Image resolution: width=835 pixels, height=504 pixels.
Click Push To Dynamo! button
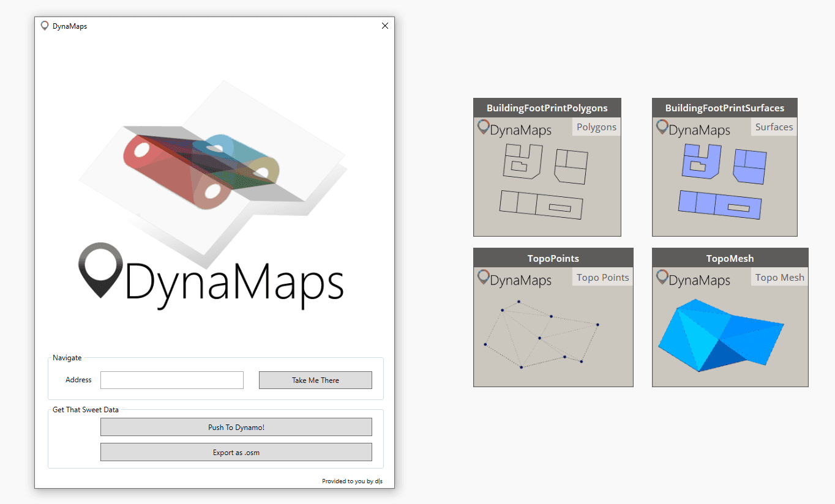[x=236, y=427]
